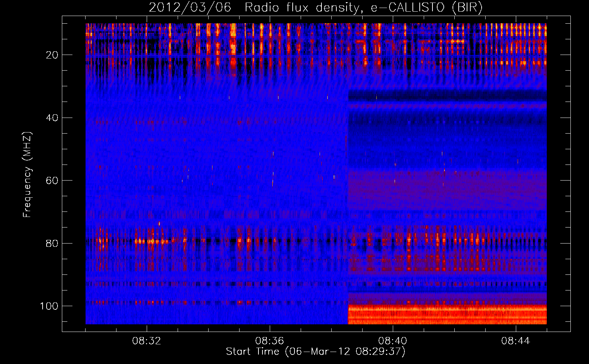Click the 80 MHz frequency tick label

52,243
